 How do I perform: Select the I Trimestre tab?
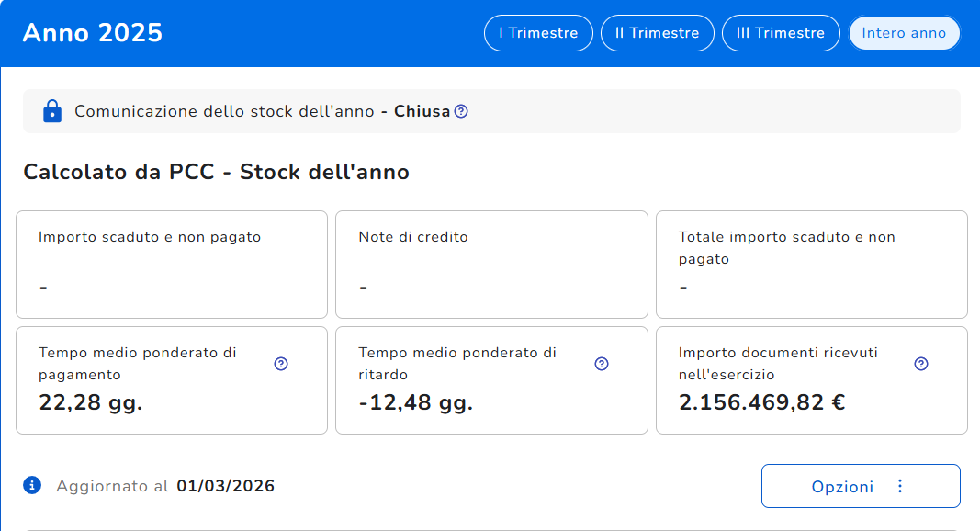click(x=538, y=33)
